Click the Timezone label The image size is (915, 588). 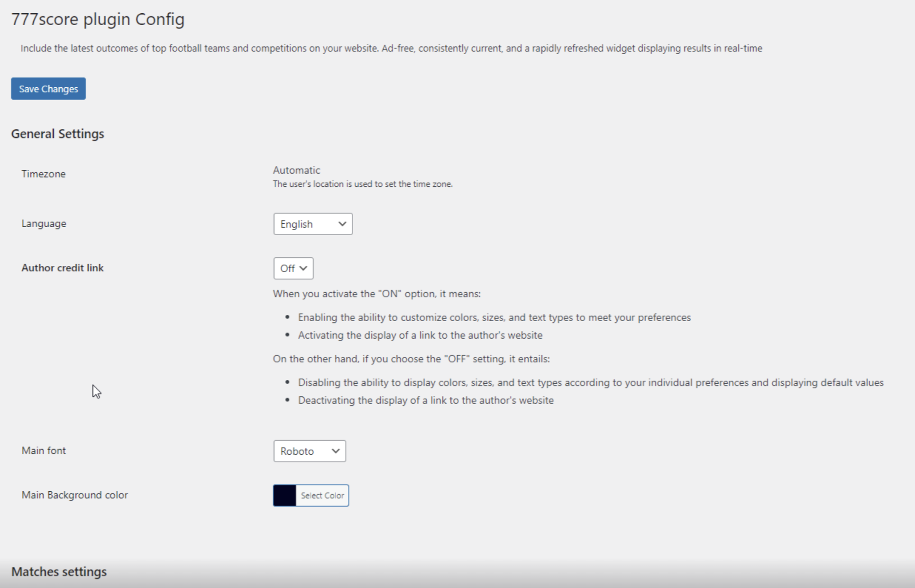point(44,174)
